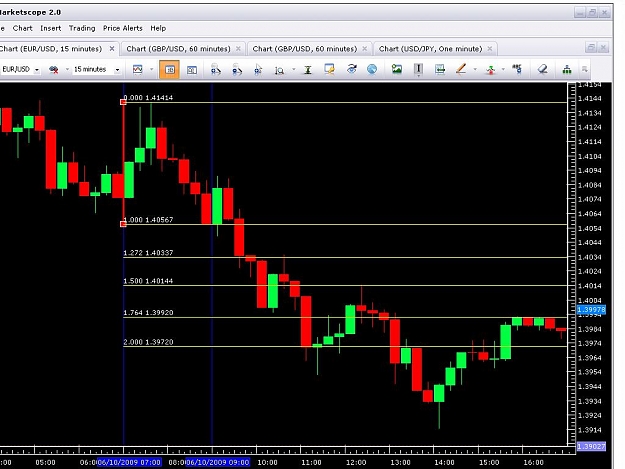Image resolution: width=625 pixels, height=469 pixels.
Task: Open the Chart menu
Action: click(x=22, y=28)
